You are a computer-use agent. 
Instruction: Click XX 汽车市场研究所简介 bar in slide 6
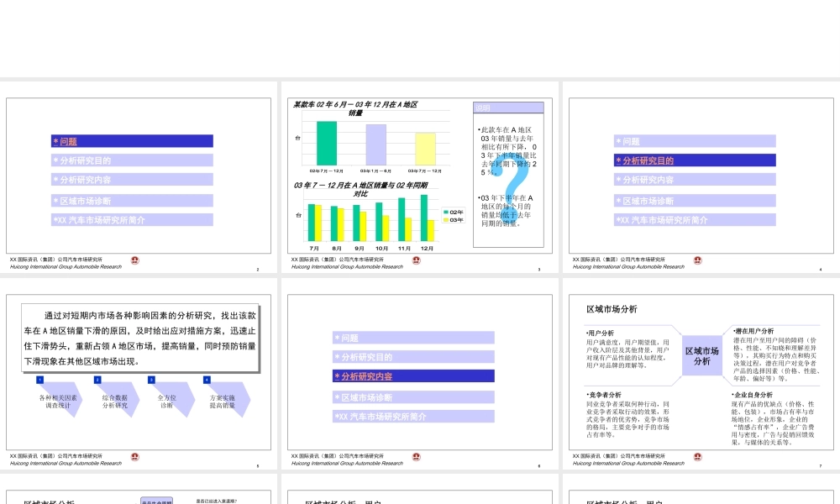[413, 416]
